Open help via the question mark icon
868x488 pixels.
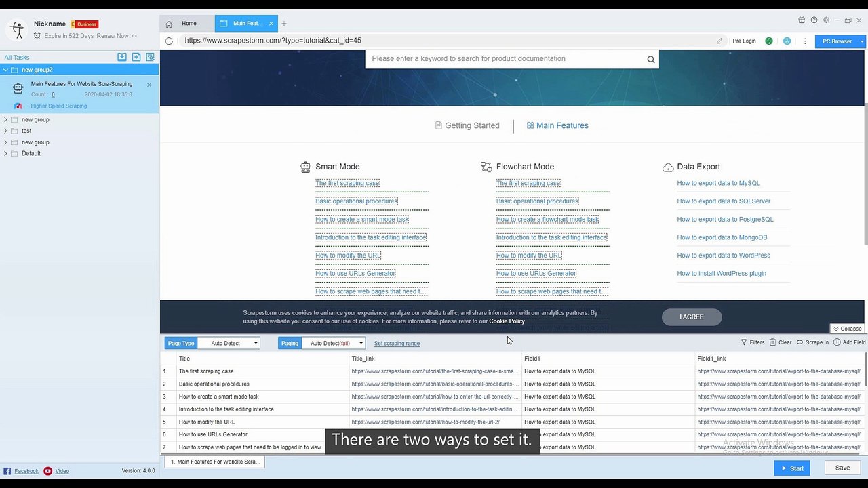point(814,20)
